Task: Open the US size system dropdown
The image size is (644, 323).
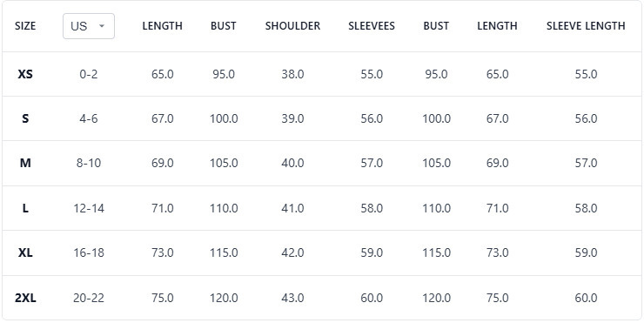Action: coord(89,26)
